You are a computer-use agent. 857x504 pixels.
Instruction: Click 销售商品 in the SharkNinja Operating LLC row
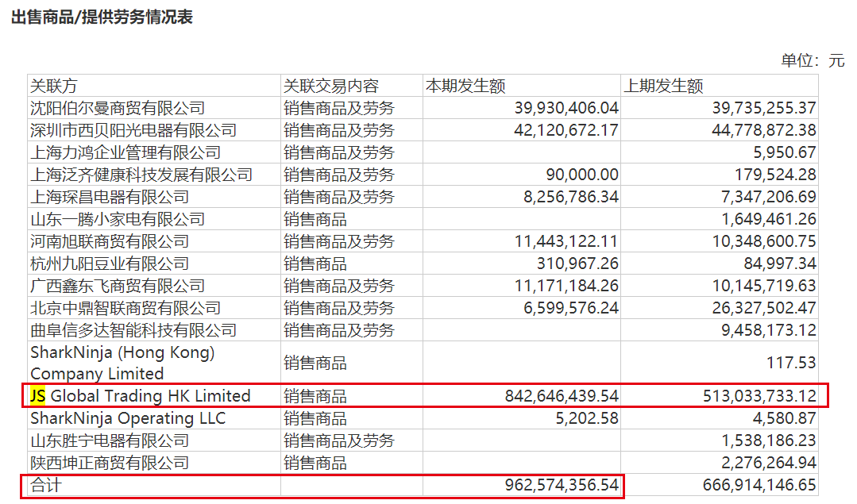pyautogui.click(x=315, y=418)
